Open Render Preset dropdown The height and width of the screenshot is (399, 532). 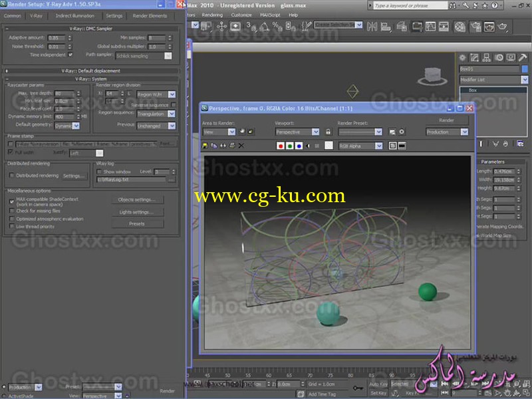[360, 132]
